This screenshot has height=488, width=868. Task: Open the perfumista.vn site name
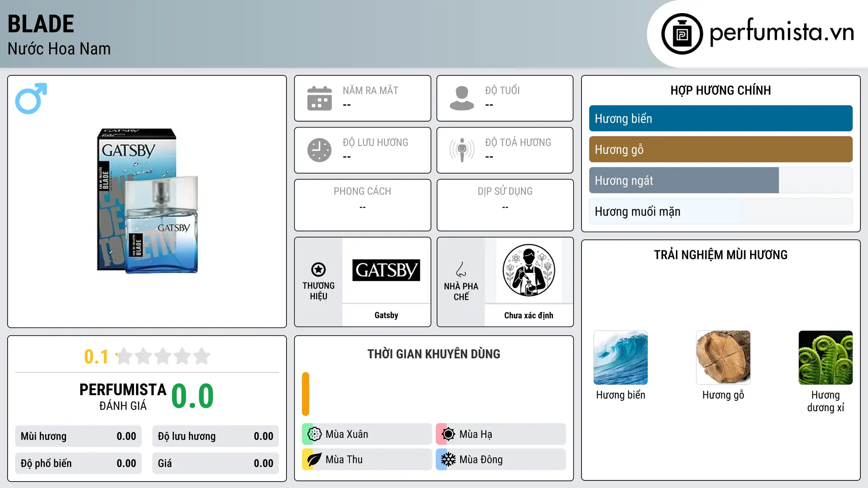(782, 32)
